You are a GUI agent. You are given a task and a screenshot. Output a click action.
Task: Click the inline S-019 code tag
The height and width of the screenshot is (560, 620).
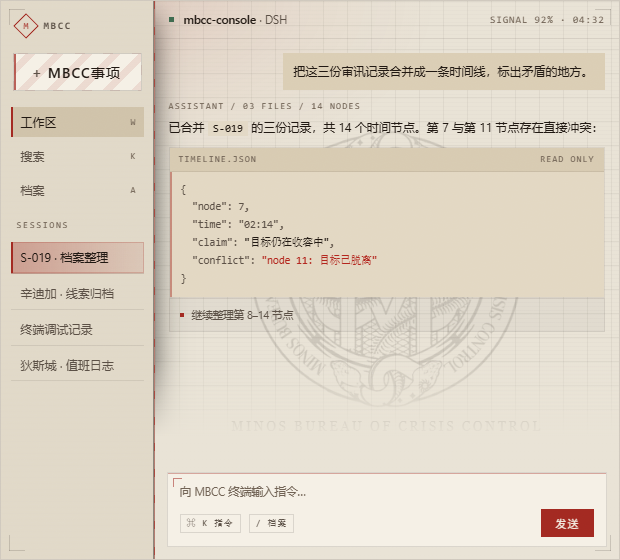point(228,128)
